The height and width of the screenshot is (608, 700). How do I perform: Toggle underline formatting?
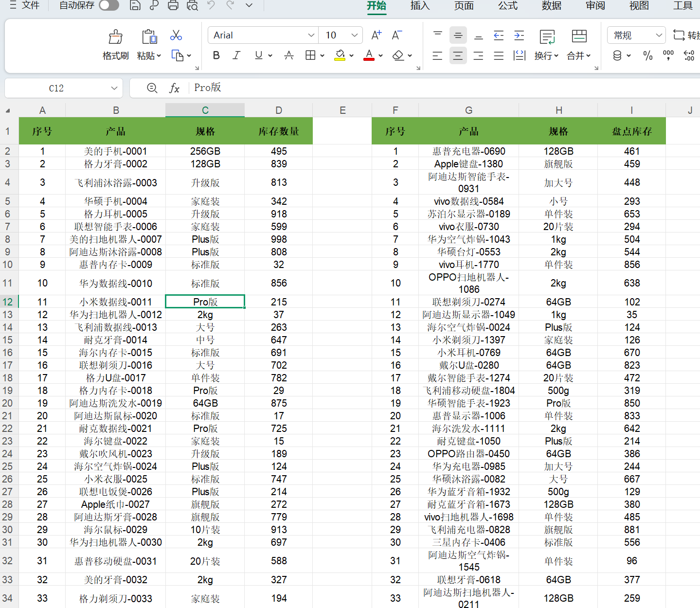click(x=259, y=55)
